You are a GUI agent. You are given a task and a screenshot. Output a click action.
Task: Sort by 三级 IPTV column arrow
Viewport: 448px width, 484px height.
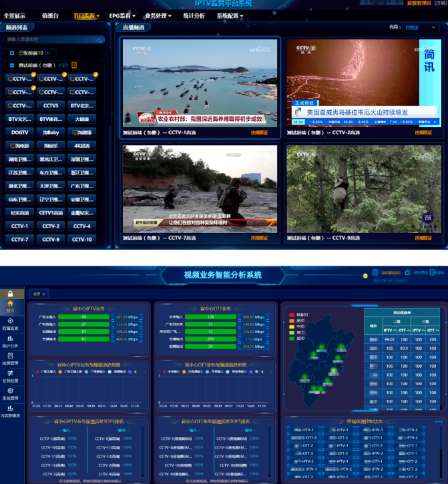pos(423,330)
